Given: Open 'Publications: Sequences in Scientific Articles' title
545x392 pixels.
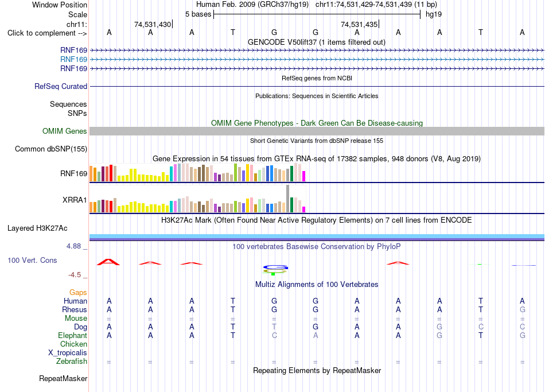Looking at the screenshot, I should tap(317, 96).
